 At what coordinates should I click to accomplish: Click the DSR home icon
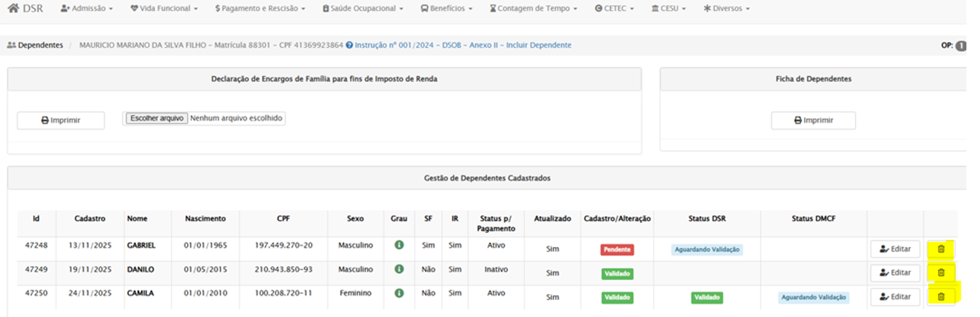(13, 9)
